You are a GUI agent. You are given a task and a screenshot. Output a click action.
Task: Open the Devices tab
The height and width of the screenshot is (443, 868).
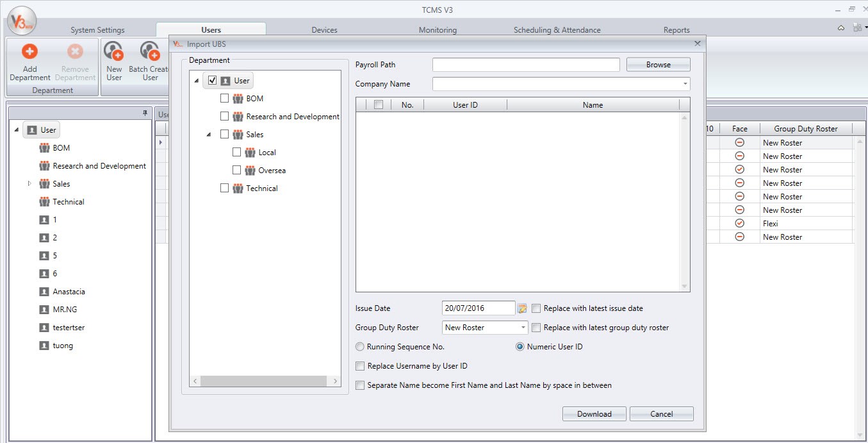click(324, 30)
